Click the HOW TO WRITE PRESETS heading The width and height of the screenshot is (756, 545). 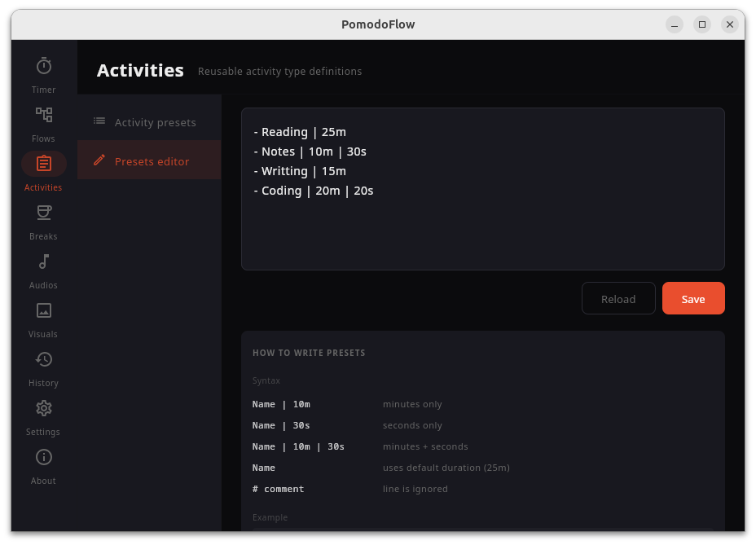point(309,353)
